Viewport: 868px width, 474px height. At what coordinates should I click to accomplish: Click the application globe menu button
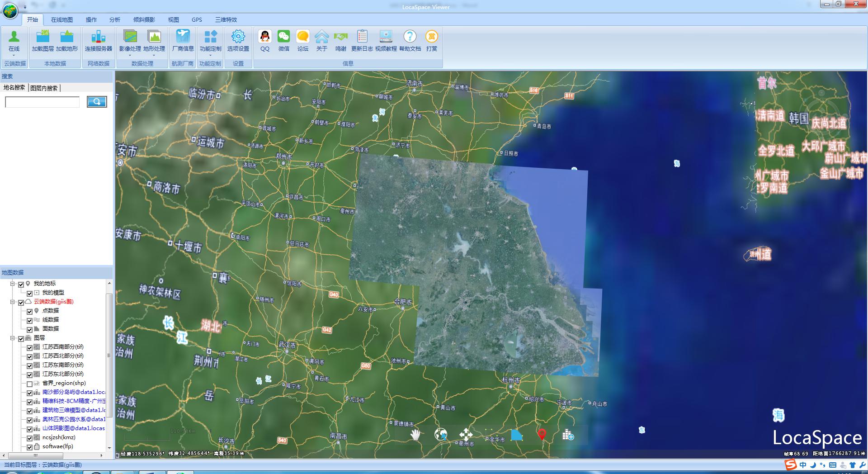click(10, 10)
